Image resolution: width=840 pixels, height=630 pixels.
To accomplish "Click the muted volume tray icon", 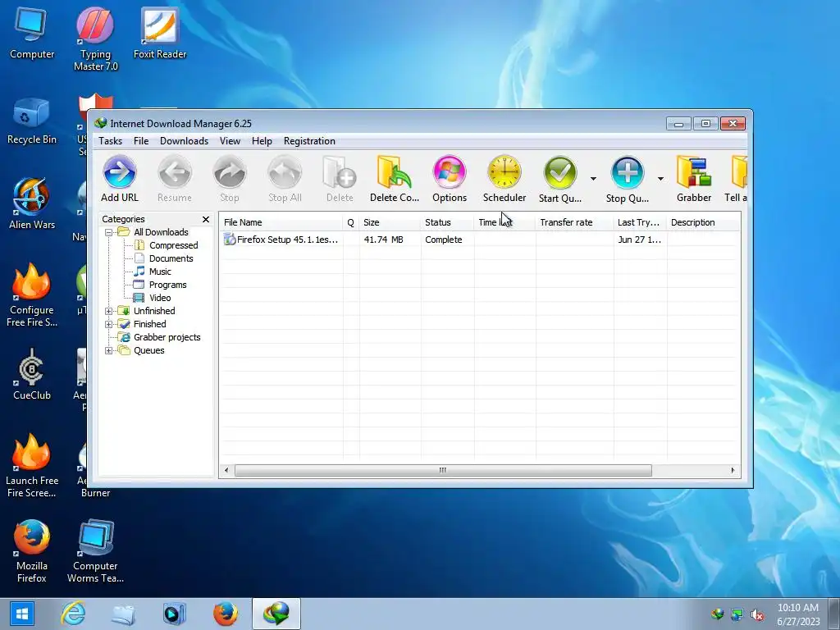I will pyautogui.click(x=757, y=615).
